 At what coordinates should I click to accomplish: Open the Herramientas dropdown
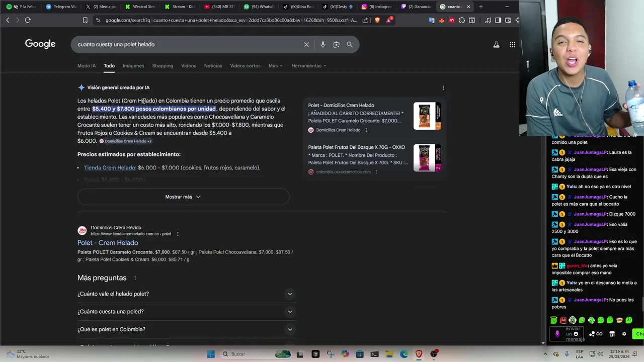(x=309, y=66)
